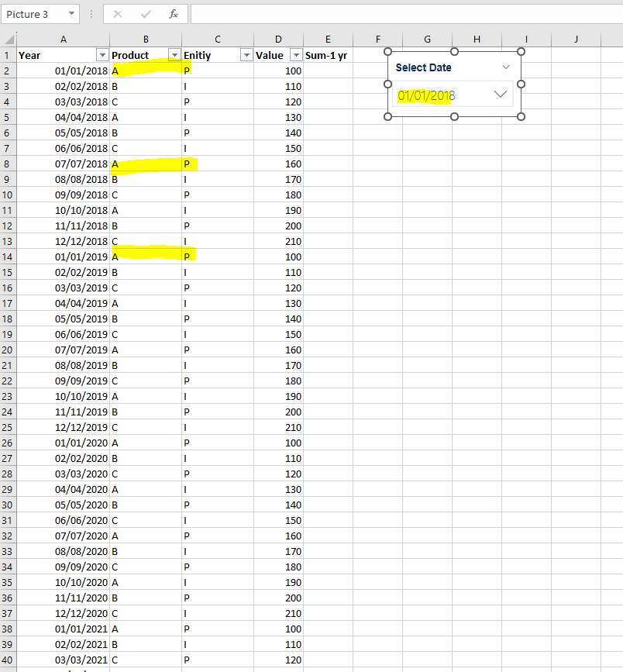Select column E header

pyautogui.click(x=329, y=40)
